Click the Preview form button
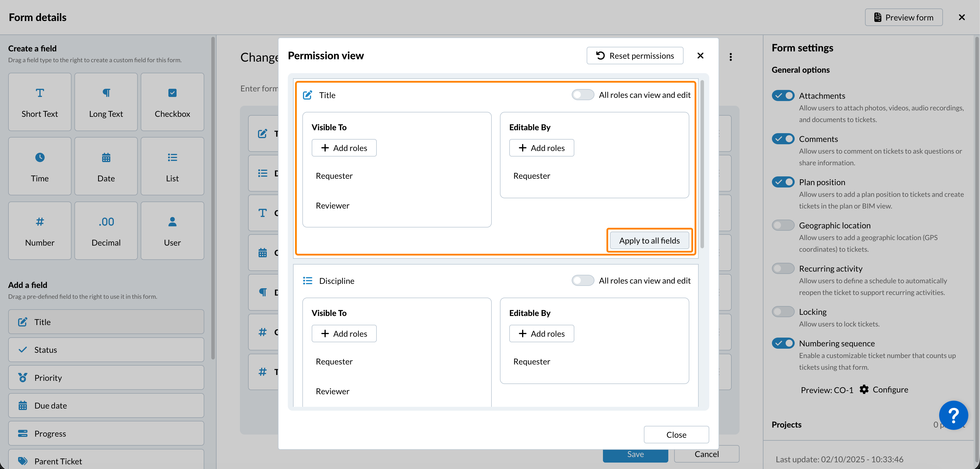Image resolution: width=980 pixels, height=469 pixels. tap(904, 18)
